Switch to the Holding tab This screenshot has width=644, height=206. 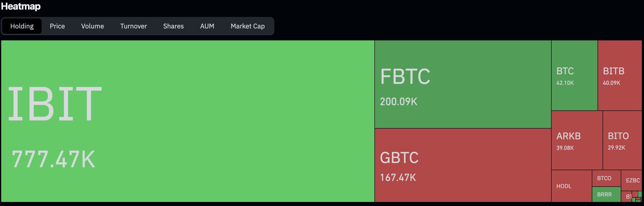click(22, 26)
